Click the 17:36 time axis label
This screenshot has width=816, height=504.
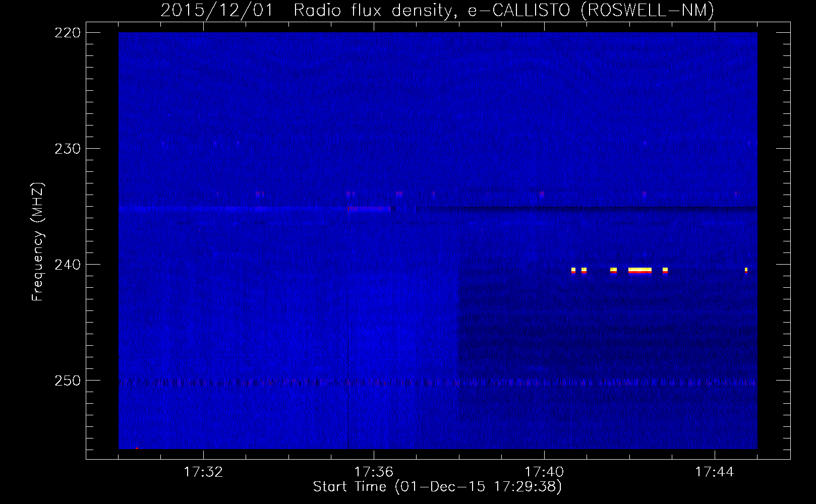pyautogui.click(x=374, y=472)
